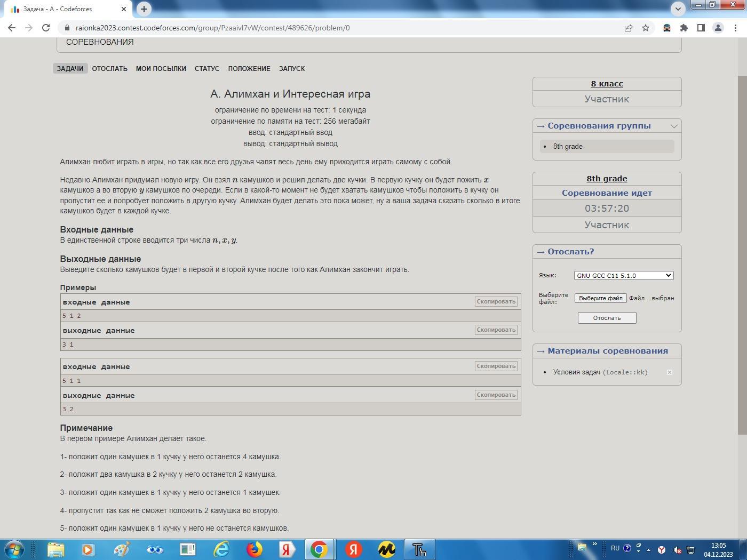Bookmark this page with the star icon
The height and width of the screenshot is (560, 747).
(x=646, y=28)
